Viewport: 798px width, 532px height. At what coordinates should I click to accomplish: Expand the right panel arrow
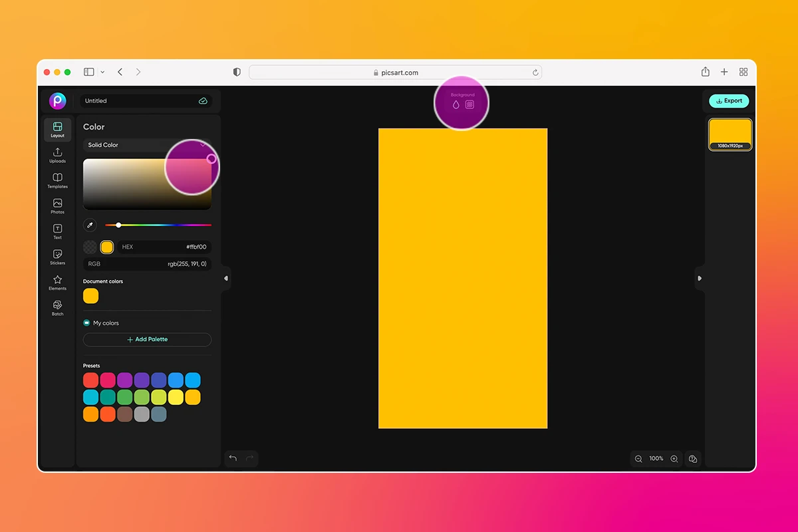click(700, 279)
